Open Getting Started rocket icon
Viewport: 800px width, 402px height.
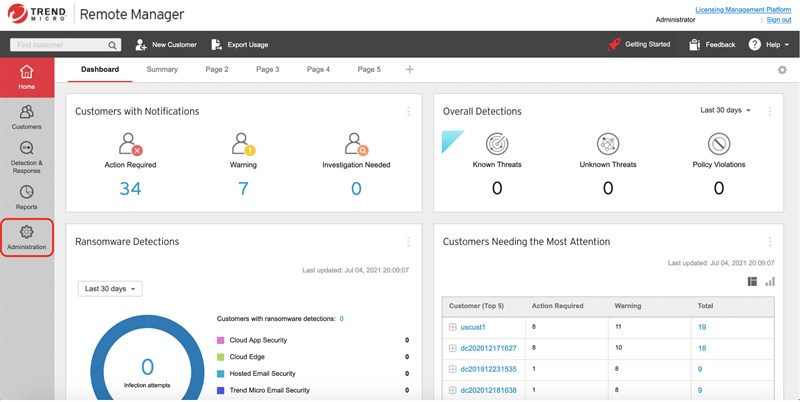click(614, 45)
